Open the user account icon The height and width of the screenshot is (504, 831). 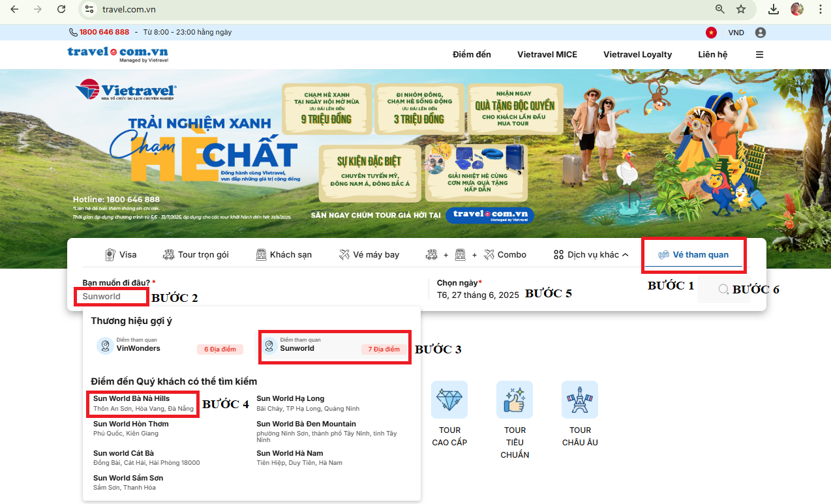point(761,33)
